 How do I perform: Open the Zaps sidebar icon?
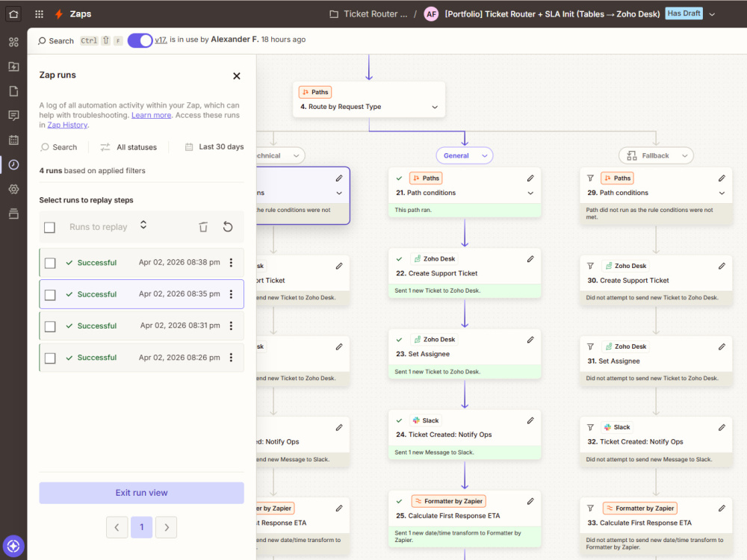13,66
